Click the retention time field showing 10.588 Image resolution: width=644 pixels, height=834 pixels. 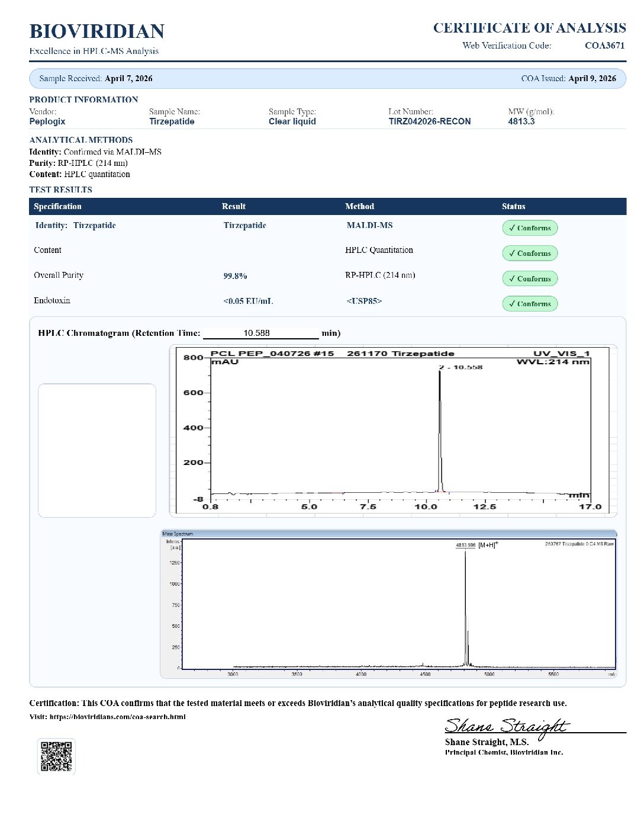[260, 333]
